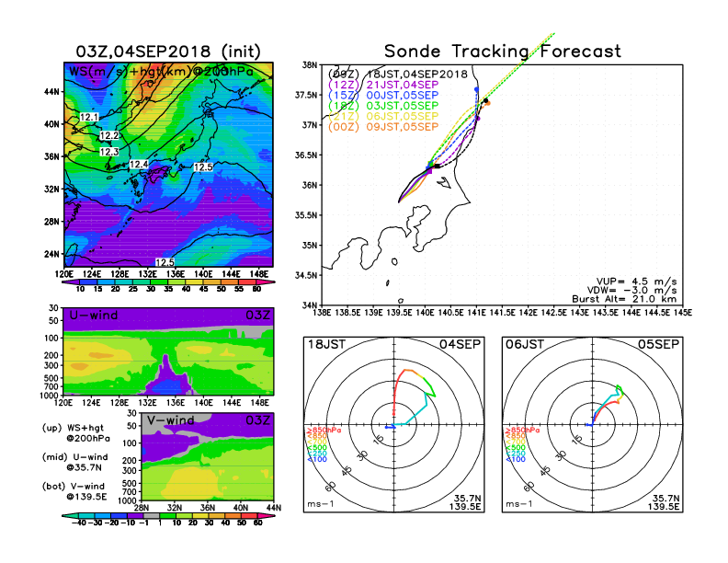This screenshot has width=728, height=563.
Task: Click the "05SEP" hodograph date label
Action: pos(658,344)
